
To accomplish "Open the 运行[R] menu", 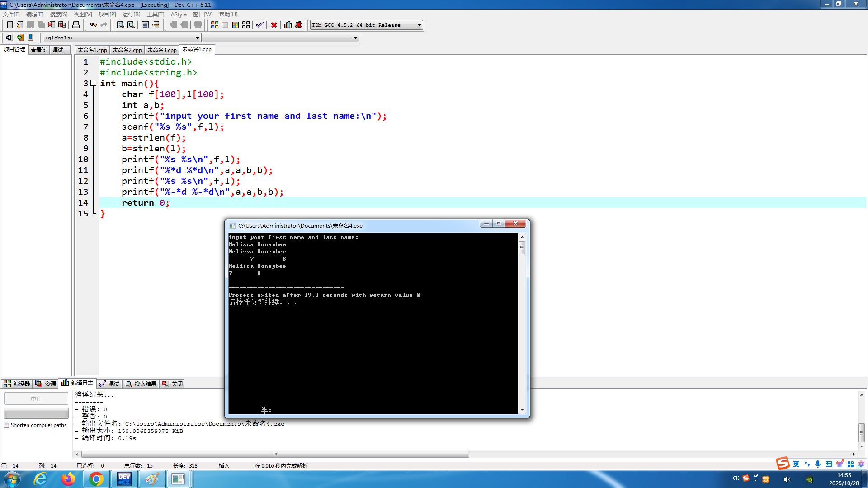I will pos(131,14).
